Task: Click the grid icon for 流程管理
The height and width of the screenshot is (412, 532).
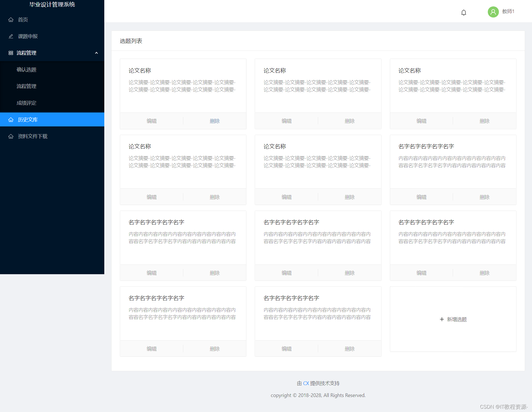Action: [x=11, y=53]
